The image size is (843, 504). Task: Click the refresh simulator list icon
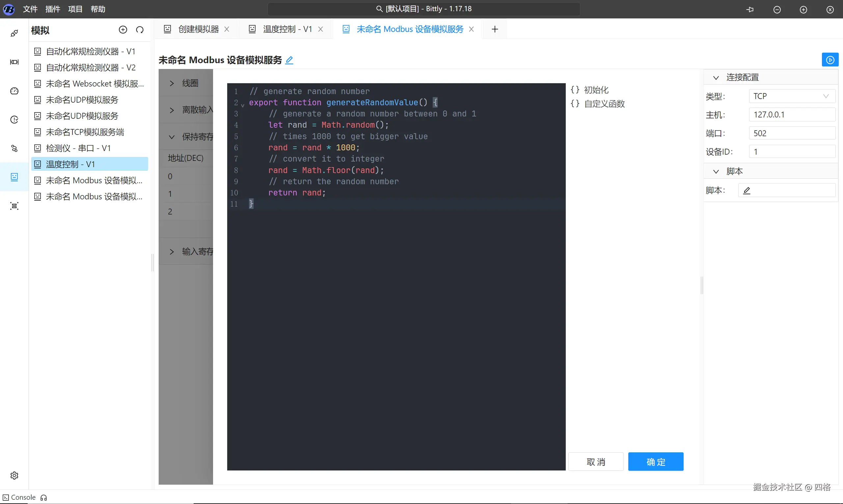[x=140, y=30]
